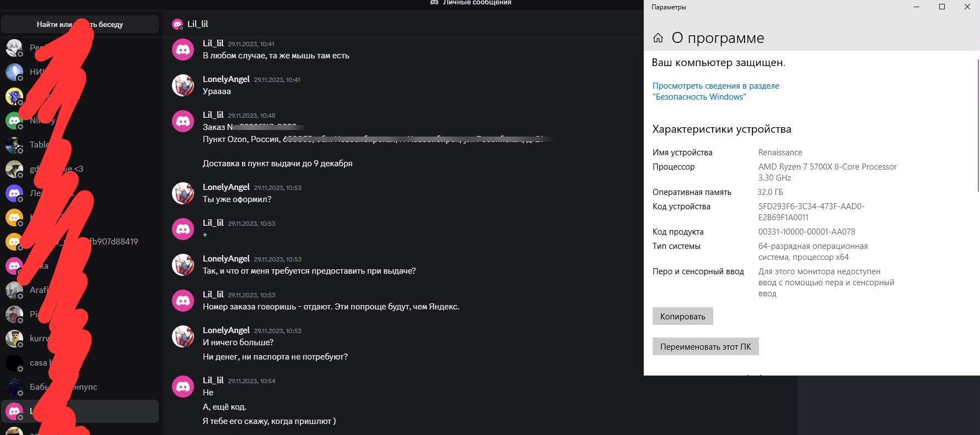Open the "Table" conversation avatar in sidebar
This screenshot has width=980, height=435.
pos(14,145)
